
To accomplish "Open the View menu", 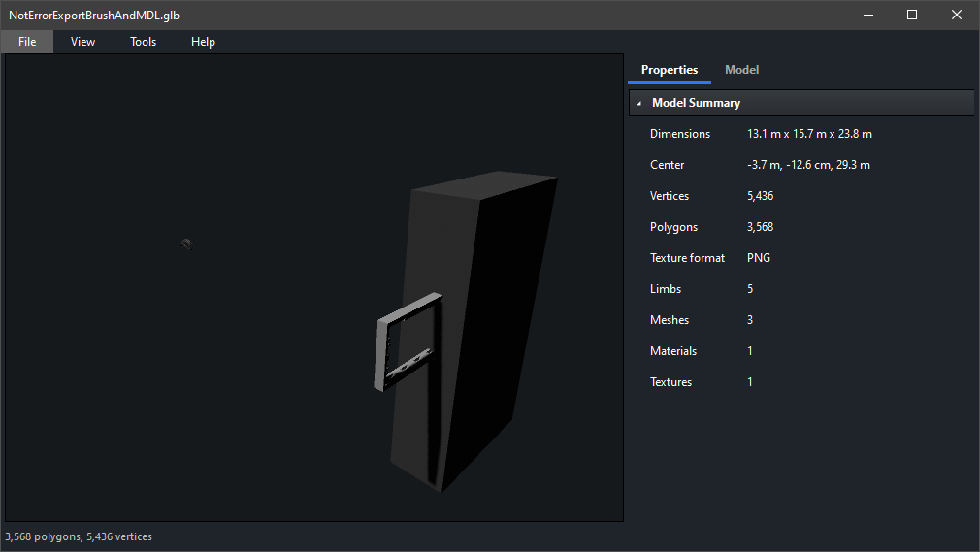I will pos(82,42).
